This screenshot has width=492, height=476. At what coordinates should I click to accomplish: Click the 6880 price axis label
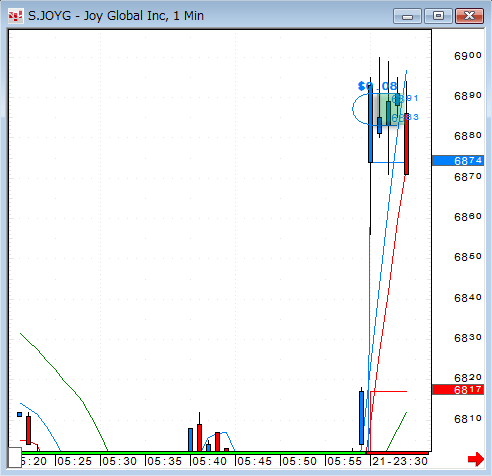[x=468, y=136]
